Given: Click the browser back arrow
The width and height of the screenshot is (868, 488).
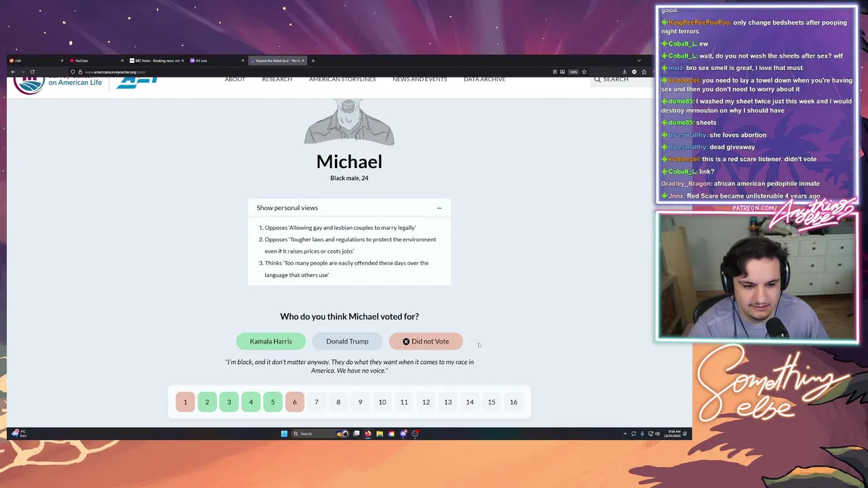Looking at the screenshot, I should pos(13,72).
